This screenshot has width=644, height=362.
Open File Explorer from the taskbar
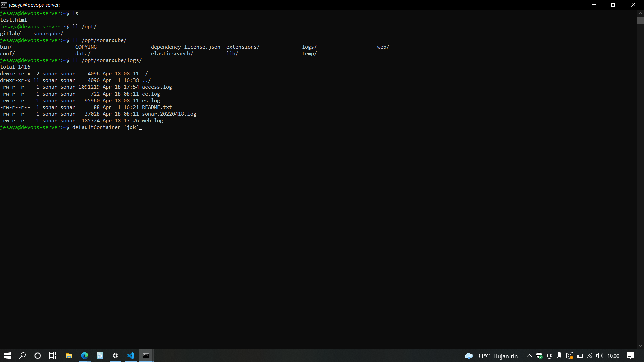(x=69, y=356)
